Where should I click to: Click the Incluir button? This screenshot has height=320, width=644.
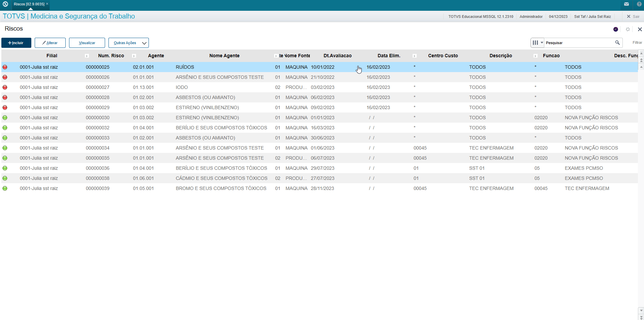(x=16, y=43)
